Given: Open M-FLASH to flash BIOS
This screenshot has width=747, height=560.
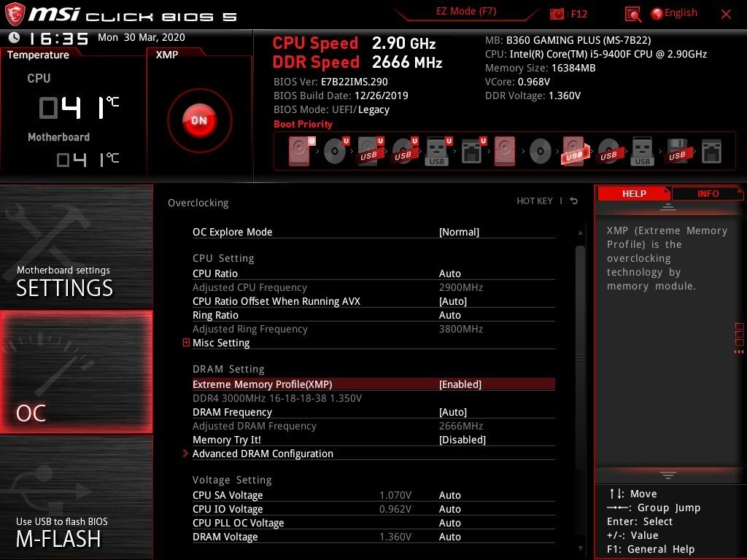Looking at the screenshot, I should (x=76, y=497).
